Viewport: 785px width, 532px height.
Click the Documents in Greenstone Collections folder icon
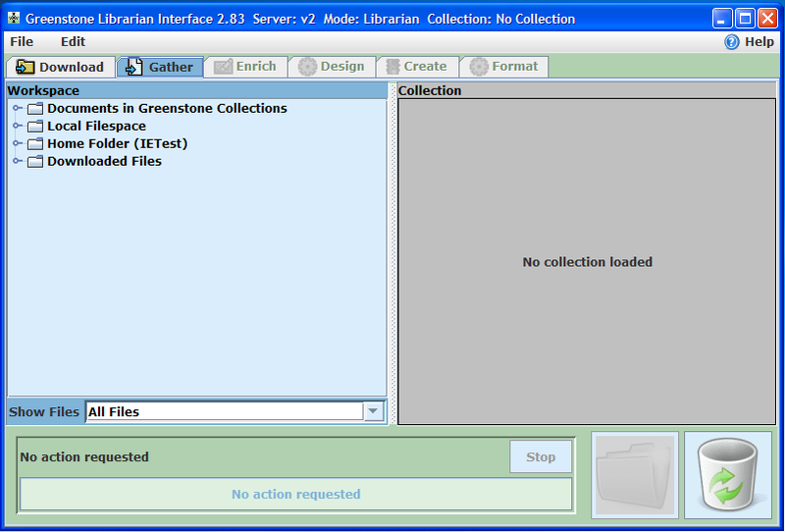tap(35, 109)
